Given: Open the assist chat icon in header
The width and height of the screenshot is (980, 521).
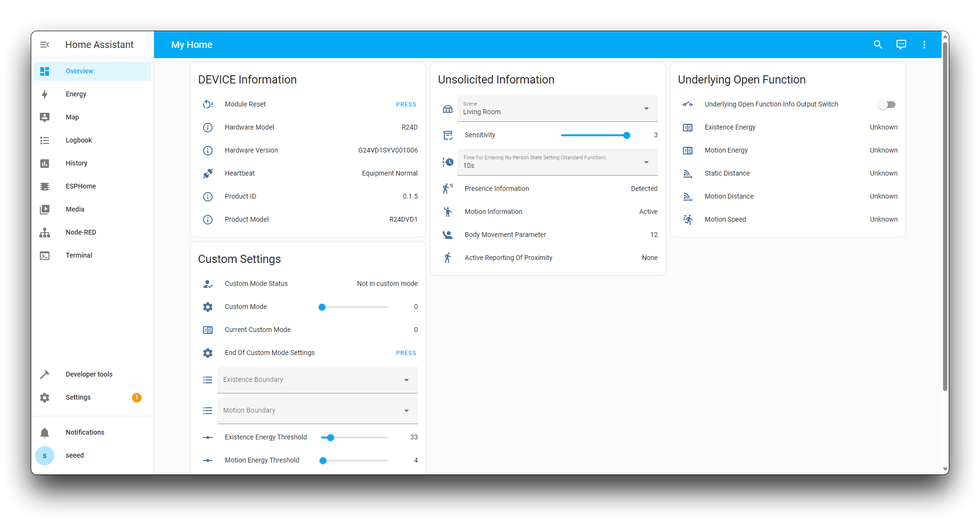Looking at the screenshot, I should (901, 45).
